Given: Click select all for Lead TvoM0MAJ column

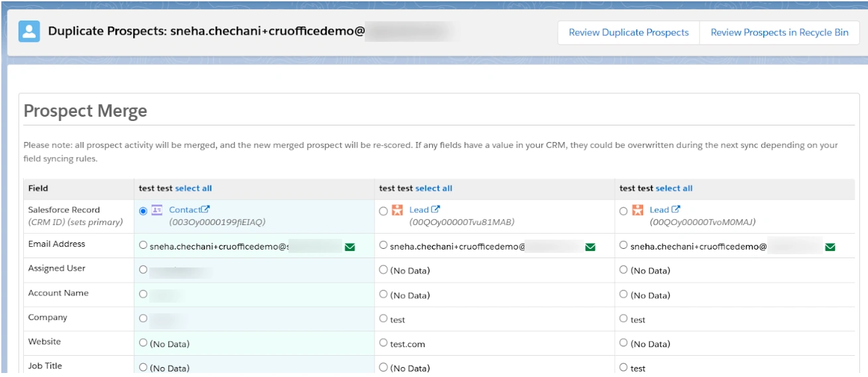Looking at the screenshot, I should [x=674, y=188].
